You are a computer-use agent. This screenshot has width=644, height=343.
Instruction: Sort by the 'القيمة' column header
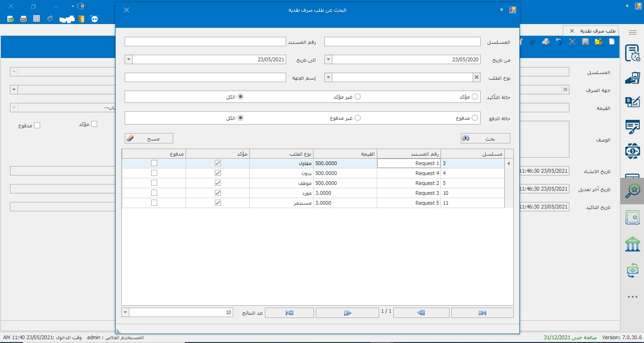point(345,154)
